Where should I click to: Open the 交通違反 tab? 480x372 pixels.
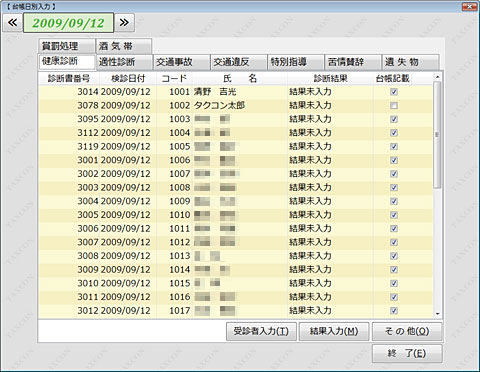239,62
